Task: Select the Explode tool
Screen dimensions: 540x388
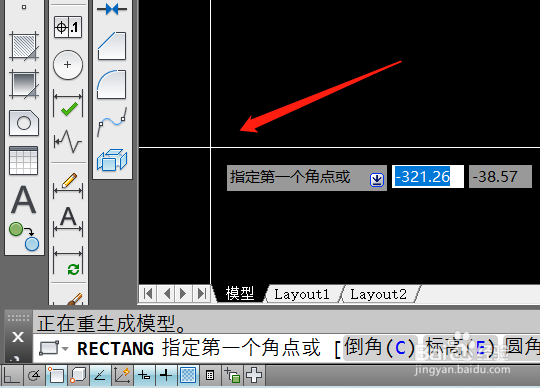Action: tap(112, 160)
